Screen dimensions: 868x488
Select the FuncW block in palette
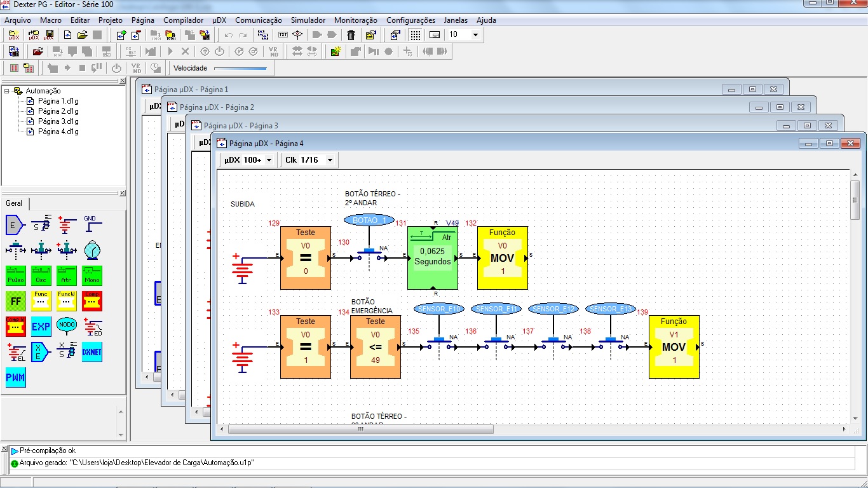click(x=66, y=301)
